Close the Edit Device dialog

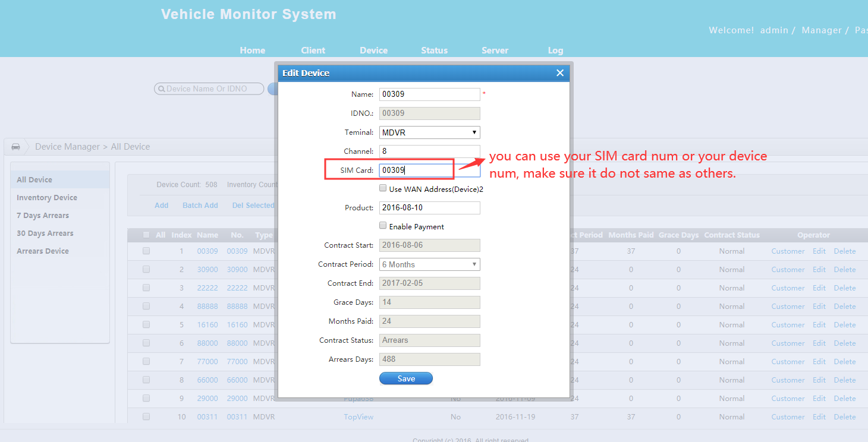(x=559, y=73)
